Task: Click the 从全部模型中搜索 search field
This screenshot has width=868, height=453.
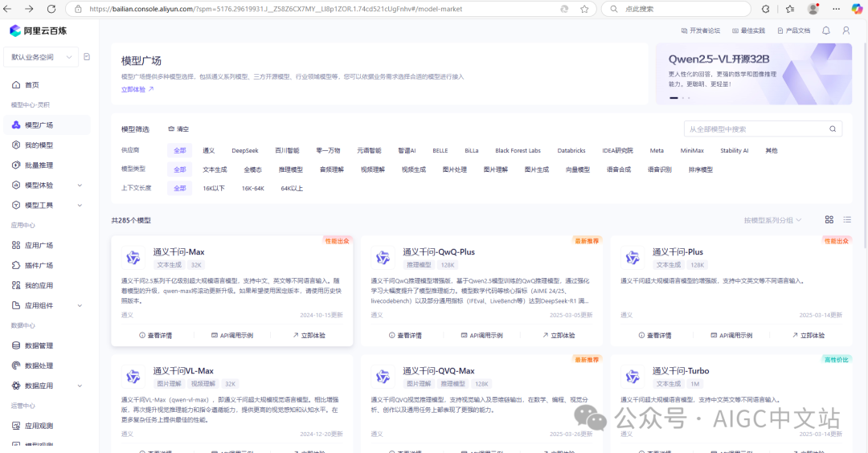Action: click(x=763, y=129)
